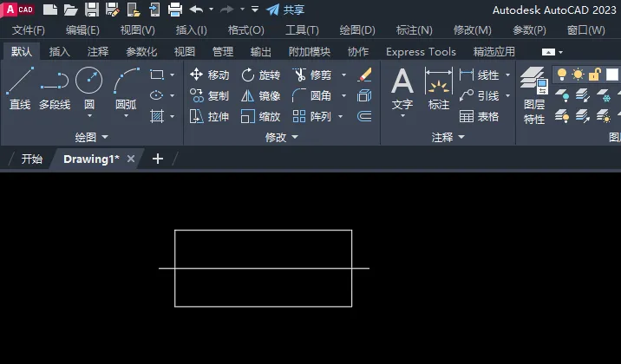Switch to the Insert (插入) ribbon tab

(x=59, y=51)
